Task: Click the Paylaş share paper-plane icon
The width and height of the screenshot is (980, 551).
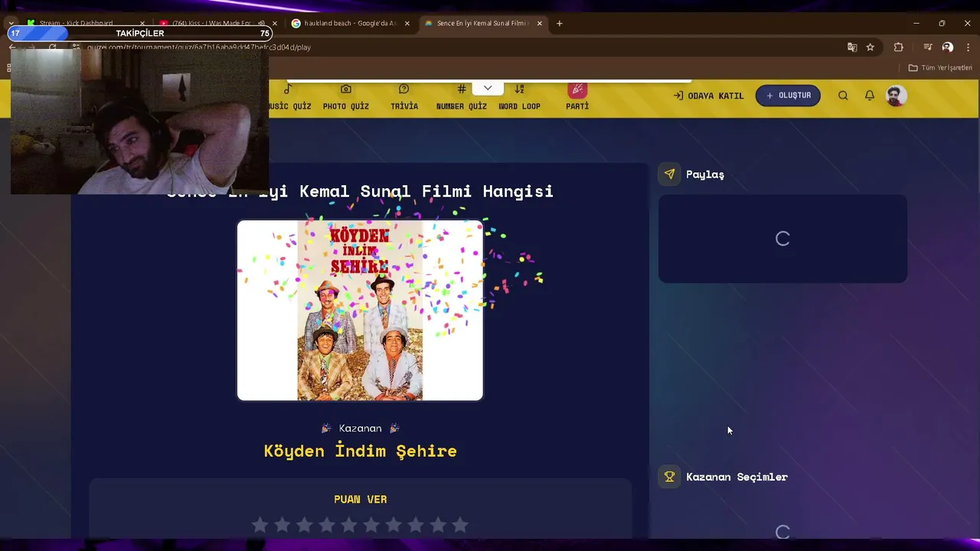Action: (669, 174)
